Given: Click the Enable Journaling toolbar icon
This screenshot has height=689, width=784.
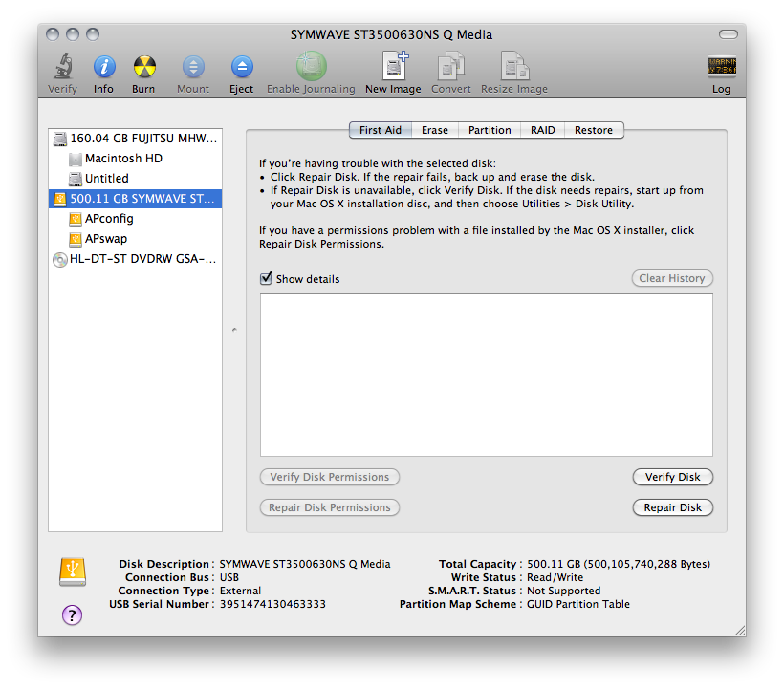Looking at the screenshot, I should pyautogui.click(x=311, y=66).
